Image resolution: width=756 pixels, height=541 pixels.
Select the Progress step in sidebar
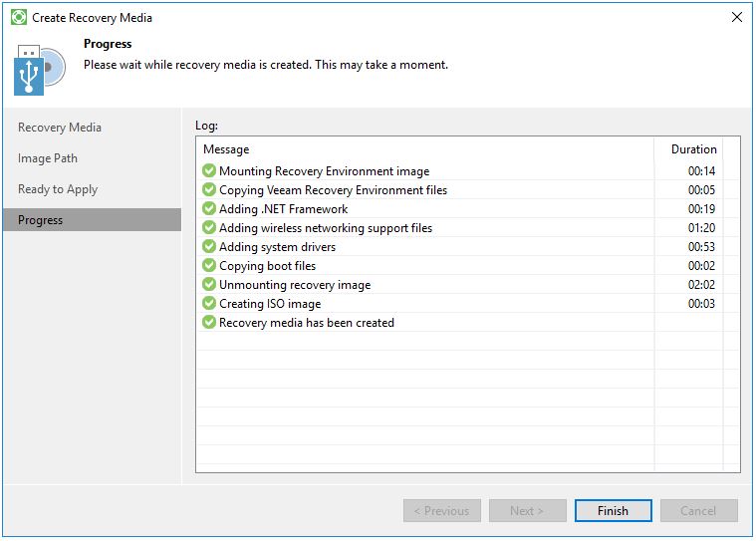pos(41,220)
